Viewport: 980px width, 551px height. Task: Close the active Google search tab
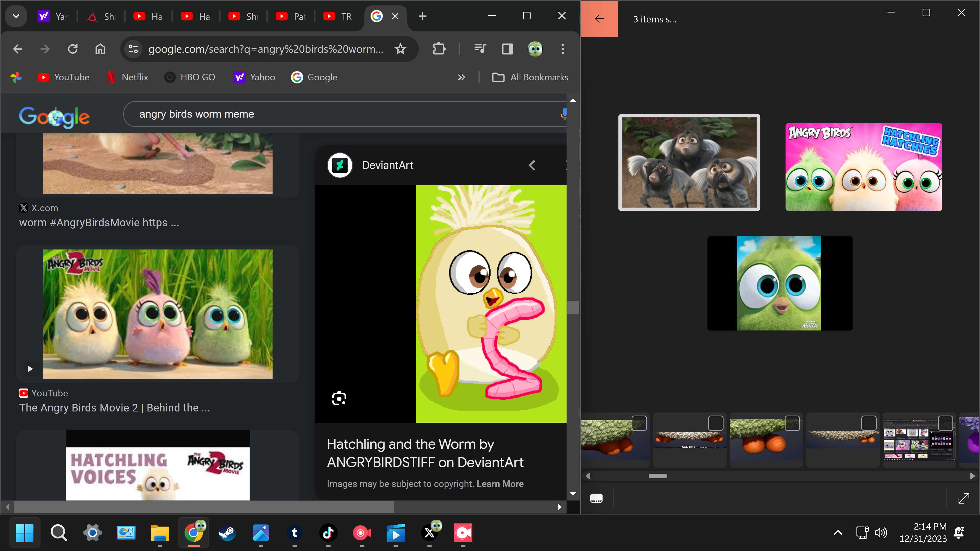pyautogui.click(x=395, y=16)
